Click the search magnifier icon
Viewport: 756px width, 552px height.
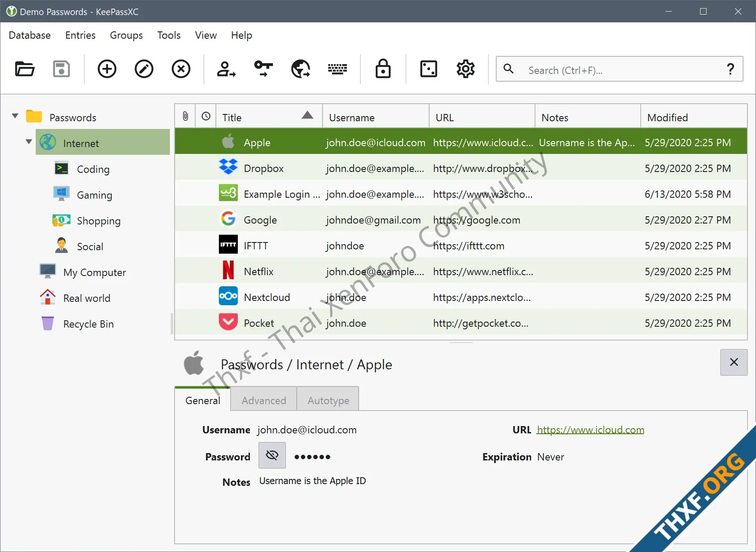click(x=508, y=69)
